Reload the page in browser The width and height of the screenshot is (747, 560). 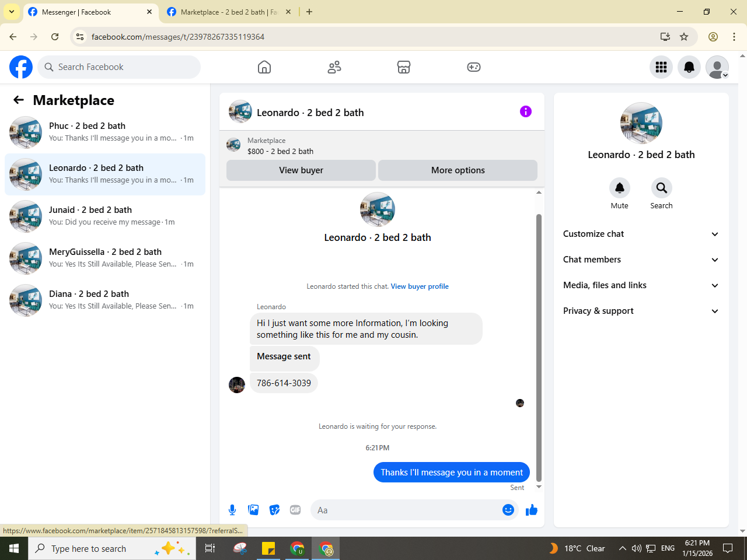tap(55, 37)
